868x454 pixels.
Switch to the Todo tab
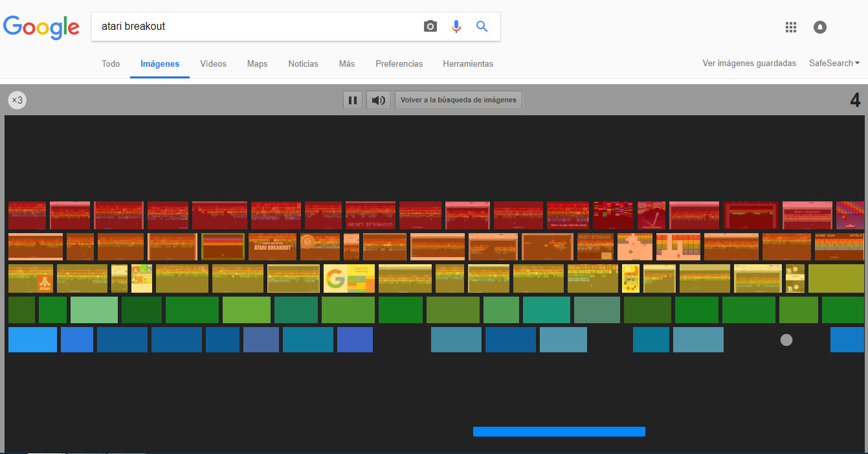(111, 63)
